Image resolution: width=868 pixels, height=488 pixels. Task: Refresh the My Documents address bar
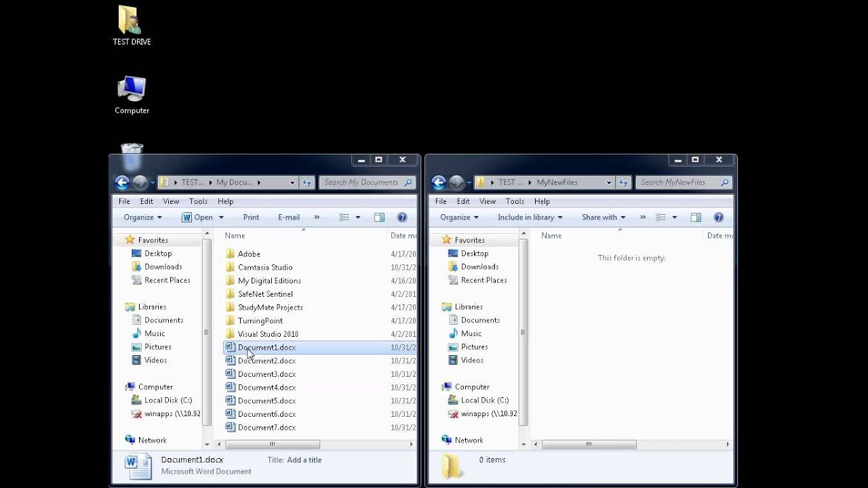click(307, 182)
